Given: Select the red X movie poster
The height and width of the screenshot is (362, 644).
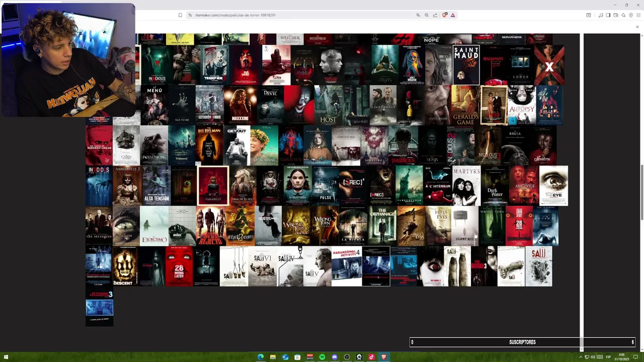Looking at the screenshot, I should tap(549, 65).
